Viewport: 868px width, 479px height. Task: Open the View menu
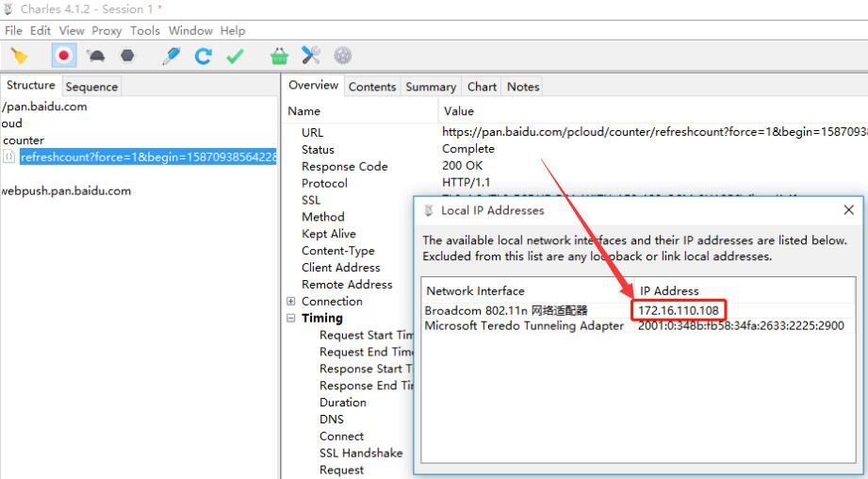click(72, 30)
